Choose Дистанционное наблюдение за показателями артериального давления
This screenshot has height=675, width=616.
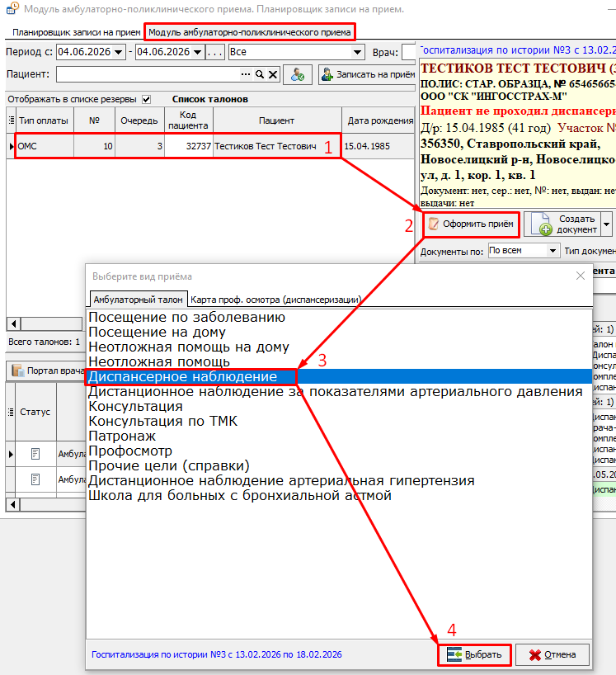tap(335, 392)
